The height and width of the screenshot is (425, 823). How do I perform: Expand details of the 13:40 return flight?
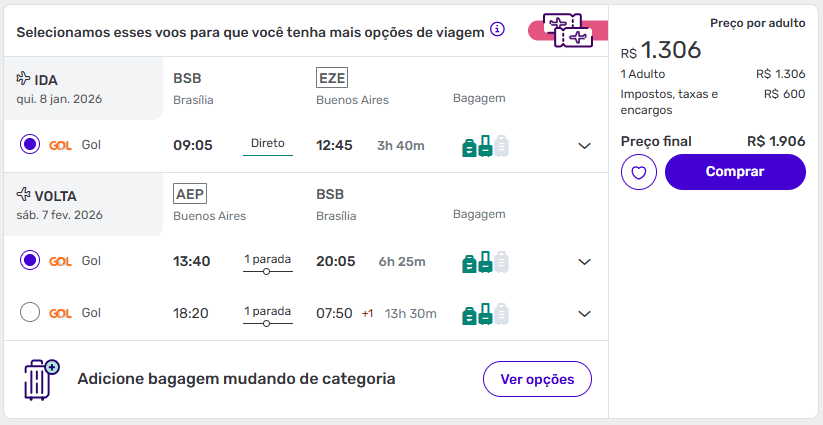tap(585, 262)
